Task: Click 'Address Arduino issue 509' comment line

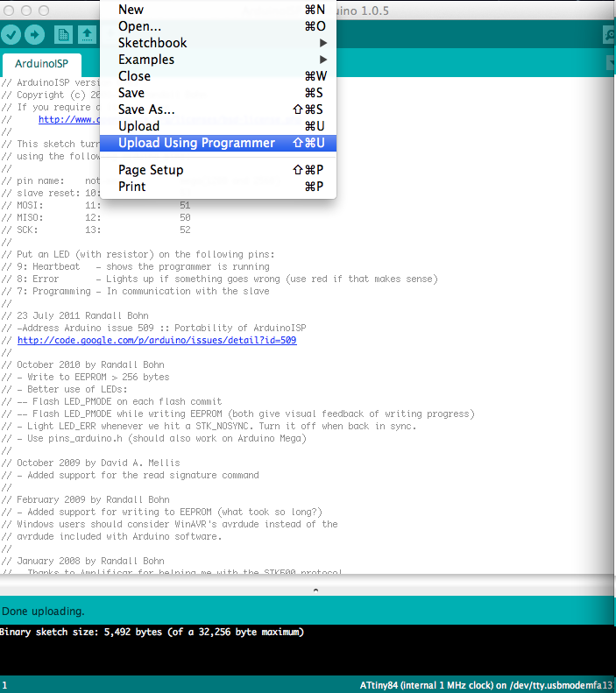Action: (x=153, y=328)
